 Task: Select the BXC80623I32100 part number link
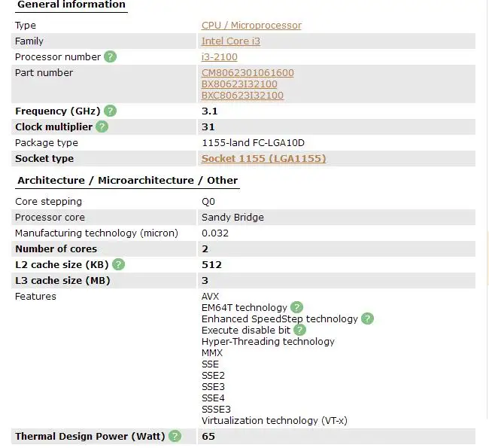coord(242,96)
